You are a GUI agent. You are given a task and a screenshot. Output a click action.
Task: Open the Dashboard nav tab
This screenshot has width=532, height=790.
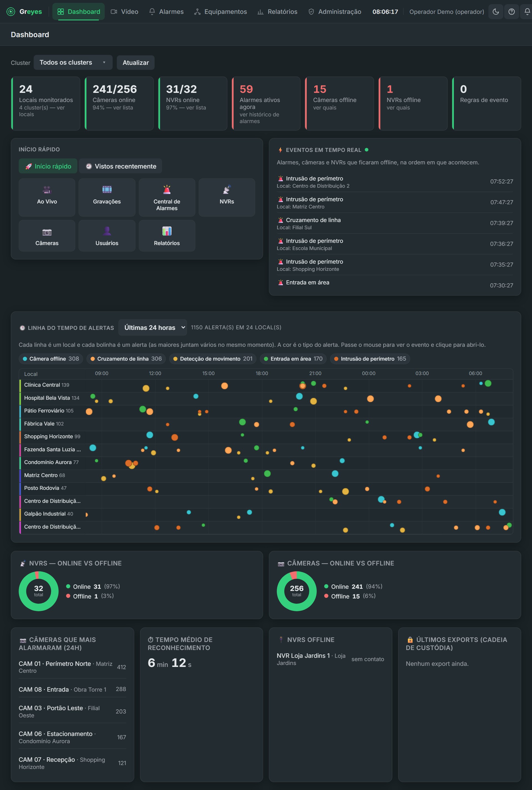coord(78,12)
